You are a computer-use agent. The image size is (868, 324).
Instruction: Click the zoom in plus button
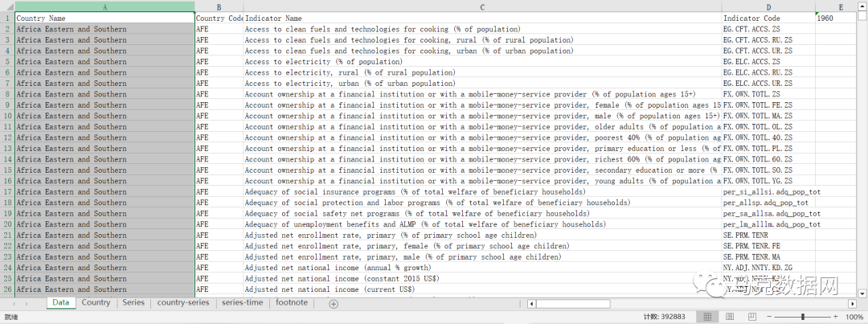pos(837,316)
